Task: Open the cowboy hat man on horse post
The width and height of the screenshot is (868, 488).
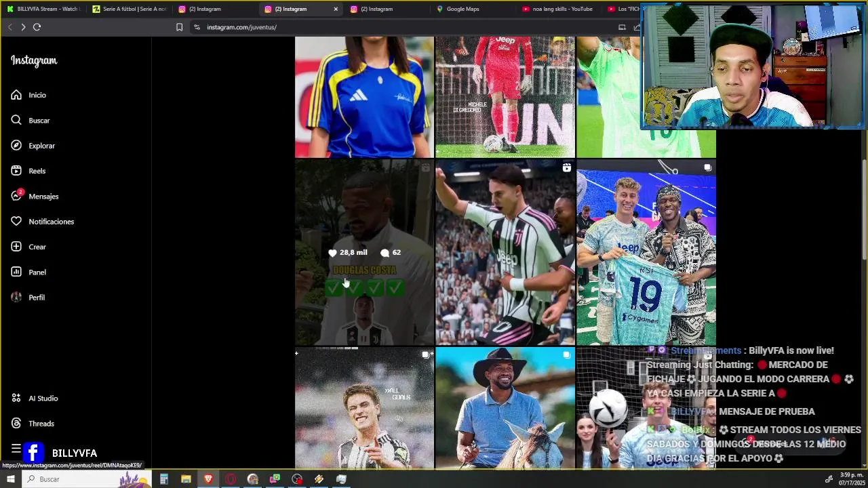Action: tap(505, 409)
